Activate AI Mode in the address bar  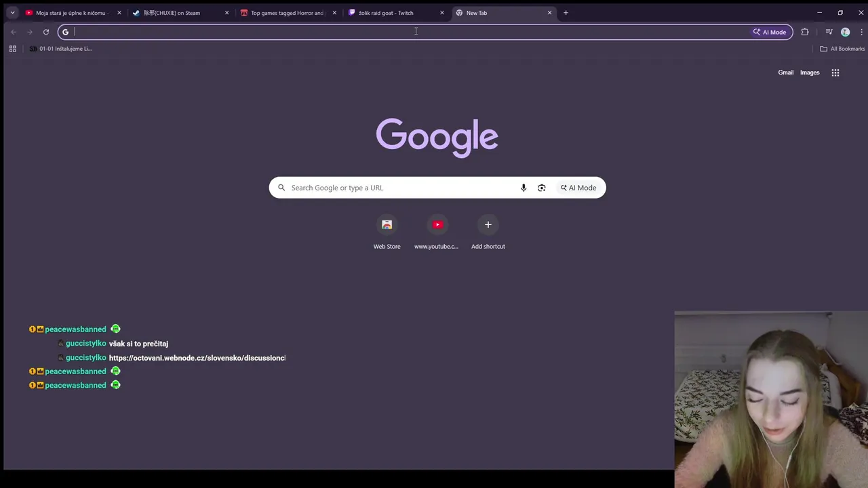[x=770, y=32]
